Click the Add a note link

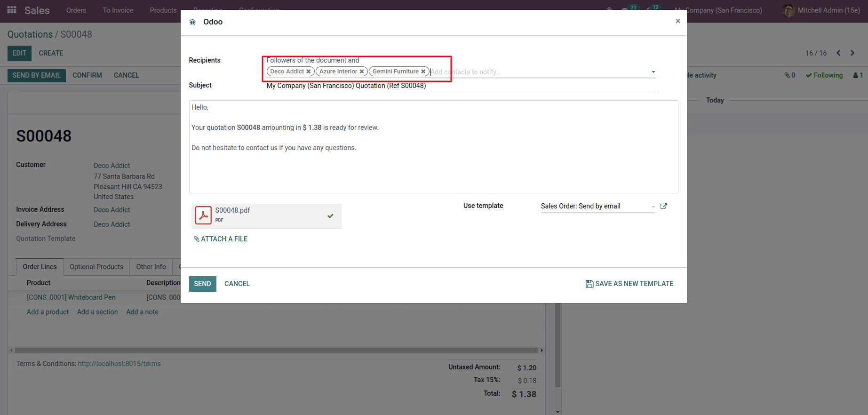[142, 312]
